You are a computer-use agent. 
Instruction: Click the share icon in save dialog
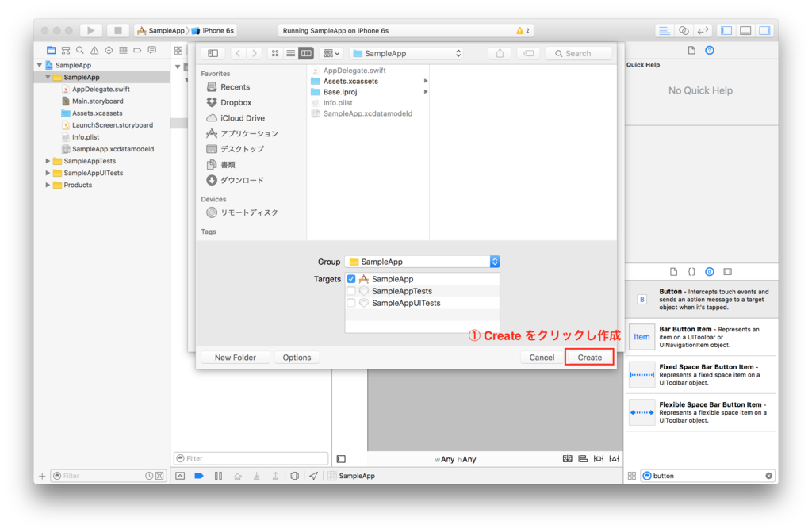click(500, 53)
